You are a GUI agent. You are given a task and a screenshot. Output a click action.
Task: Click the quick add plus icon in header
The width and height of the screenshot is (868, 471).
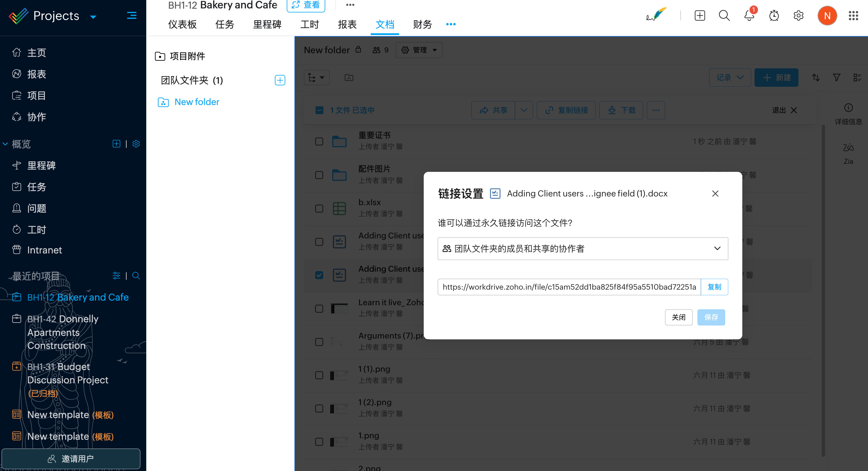(699, 16)
